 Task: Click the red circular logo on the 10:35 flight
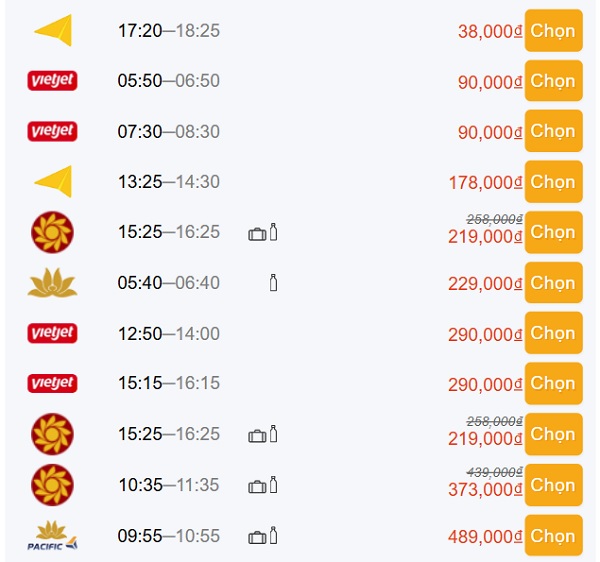pyautogui.click(x=53, y=485)
